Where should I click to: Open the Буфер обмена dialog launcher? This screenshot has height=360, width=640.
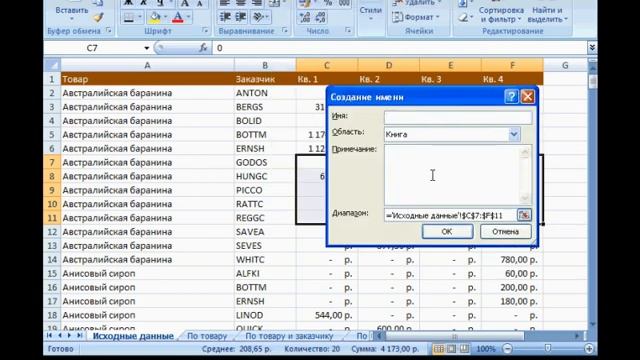tap(109, 31)
